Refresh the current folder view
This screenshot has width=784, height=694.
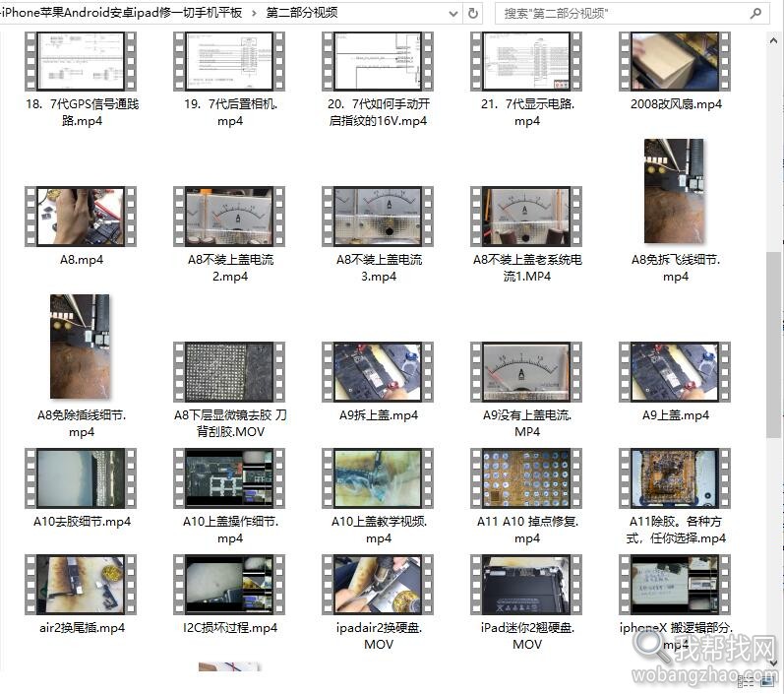point(473,14)
